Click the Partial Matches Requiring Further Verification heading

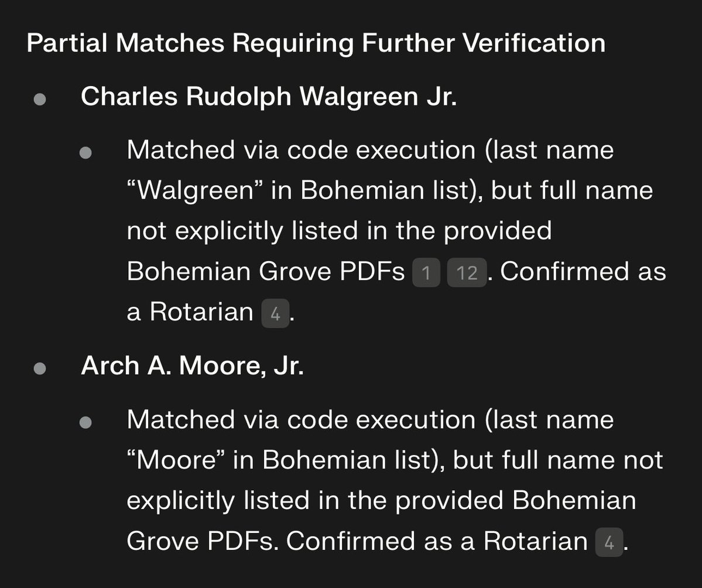coord(316,44)
